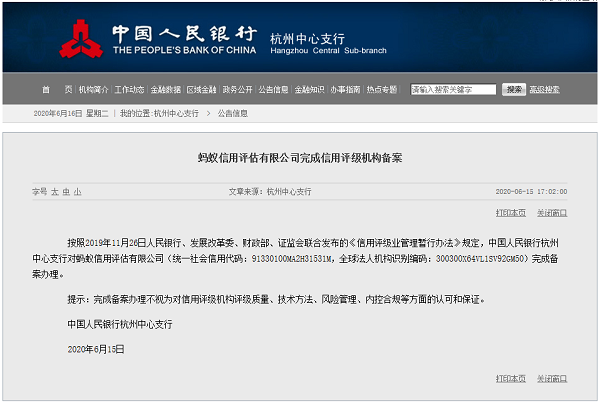Go to the 办事指南 menu item
This screenshot has width=600, height=403.
[x=345, y=90]
